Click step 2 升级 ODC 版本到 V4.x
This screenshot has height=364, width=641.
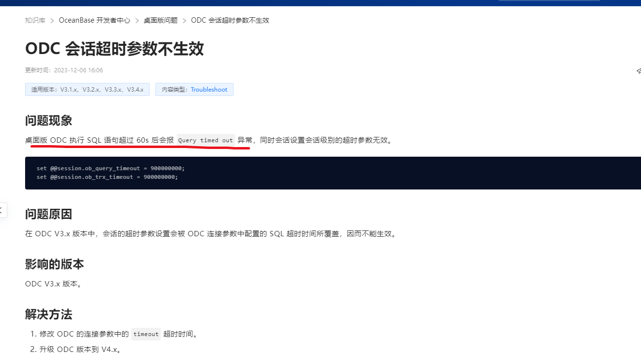point(80,349)
